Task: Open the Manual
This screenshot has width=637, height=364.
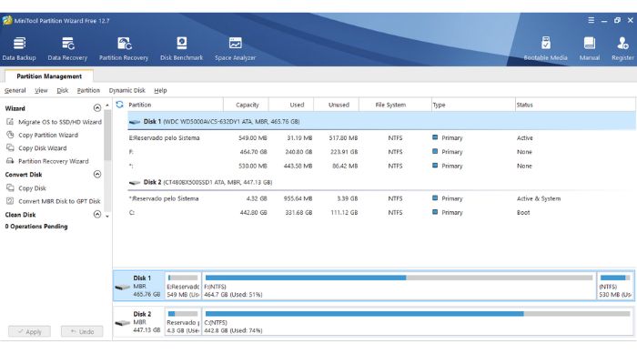Action: click(590, 49)
